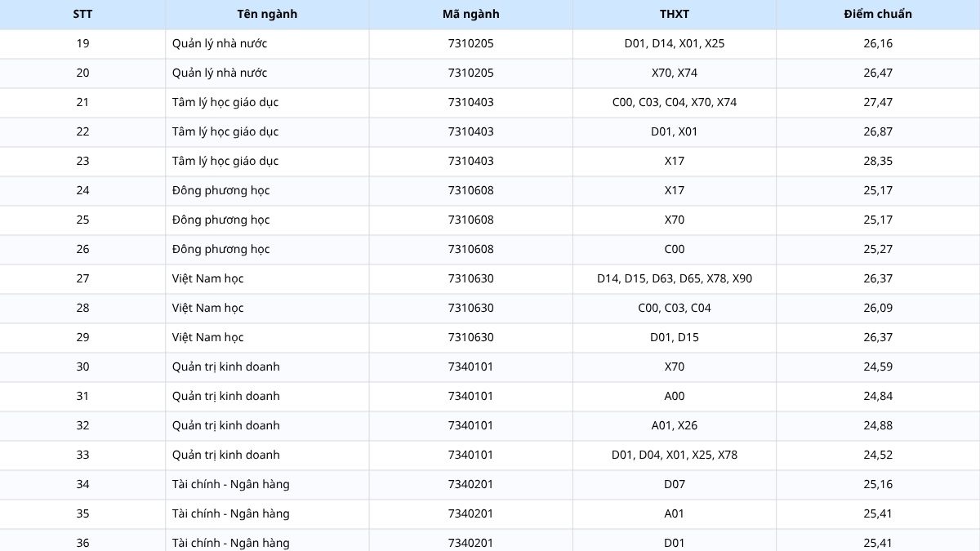The width and height of the screenshot is (980, 551).
Task: Click the Điểm chuẩn column header
Action: coord(878,14)
